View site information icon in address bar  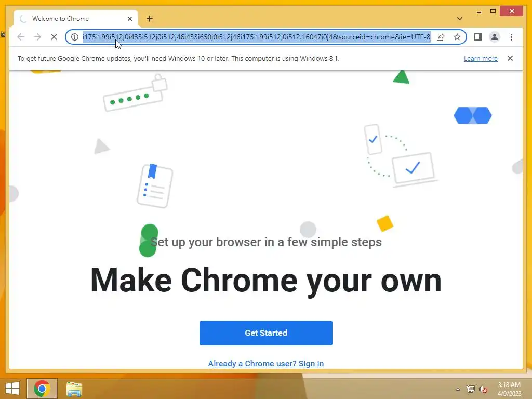(75, 37)
